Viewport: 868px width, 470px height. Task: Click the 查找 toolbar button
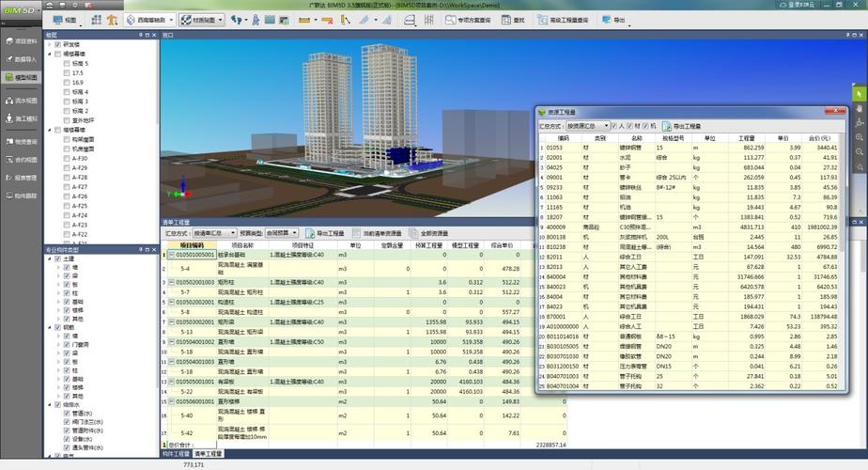pos(513,19)
